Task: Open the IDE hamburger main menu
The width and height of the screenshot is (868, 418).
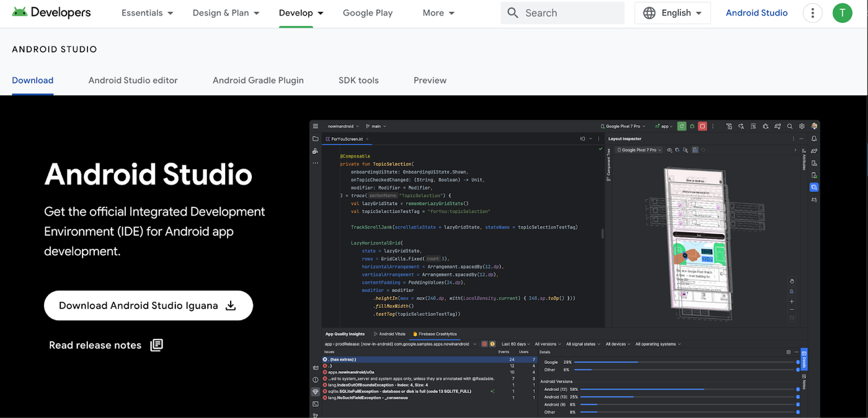Action: pyautogui.click(x=316, y=126)
